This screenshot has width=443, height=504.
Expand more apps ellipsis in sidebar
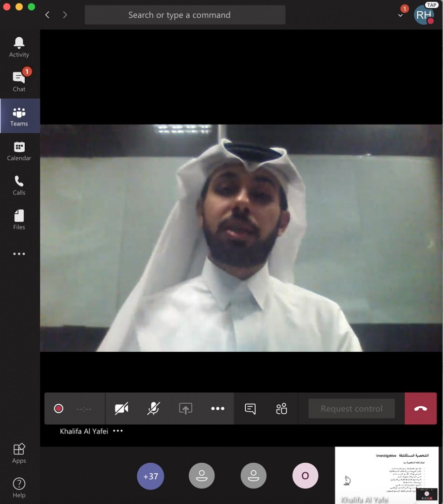pyautogui.click(x=19, y=254)
